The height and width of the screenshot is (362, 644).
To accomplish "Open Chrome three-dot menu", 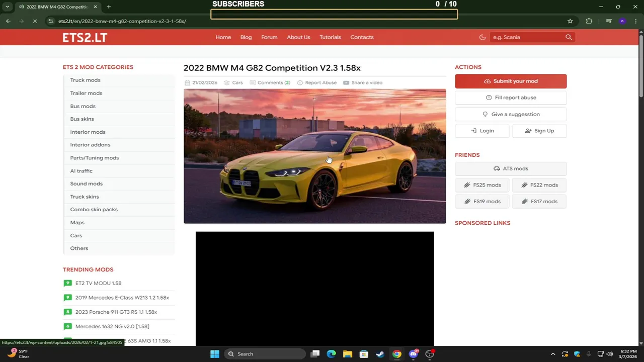I will point(635,21).
